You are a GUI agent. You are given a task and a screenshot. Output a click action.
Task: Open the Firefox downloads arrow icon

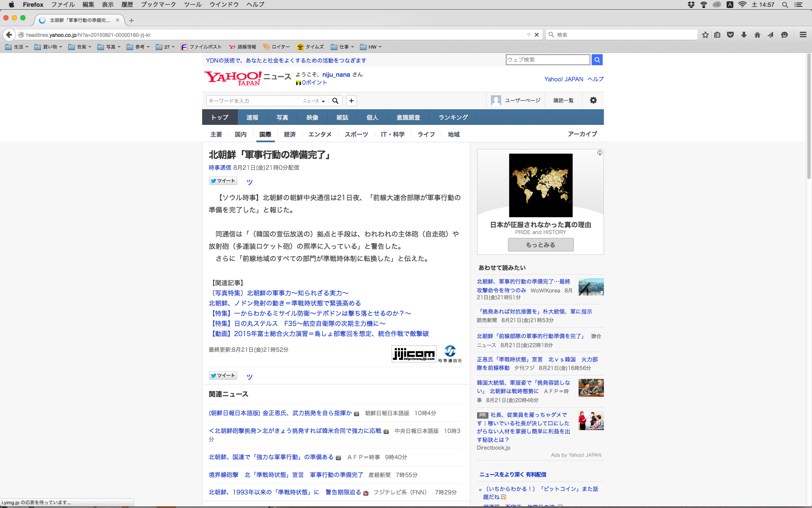(744, 35)
